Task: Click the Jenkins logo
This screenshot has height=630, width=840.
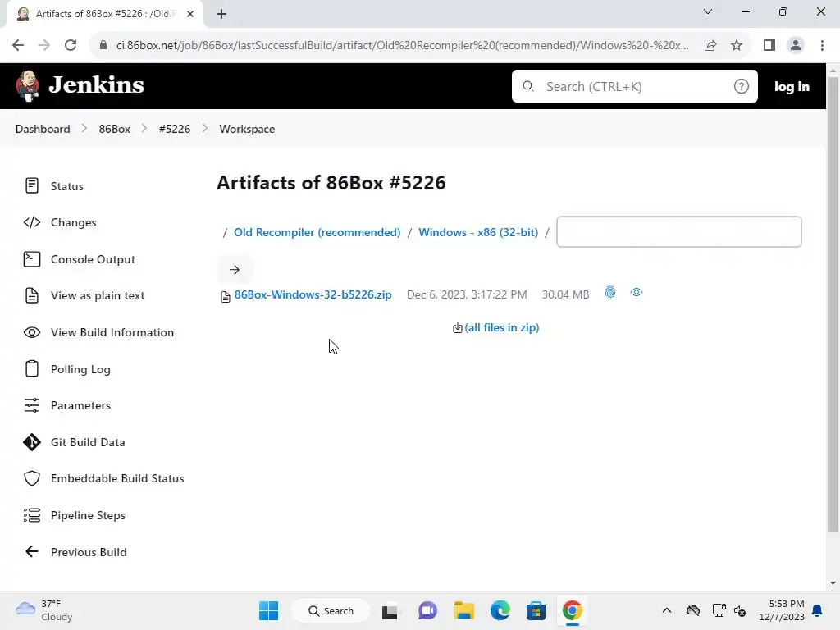Action: coord(80,85)
